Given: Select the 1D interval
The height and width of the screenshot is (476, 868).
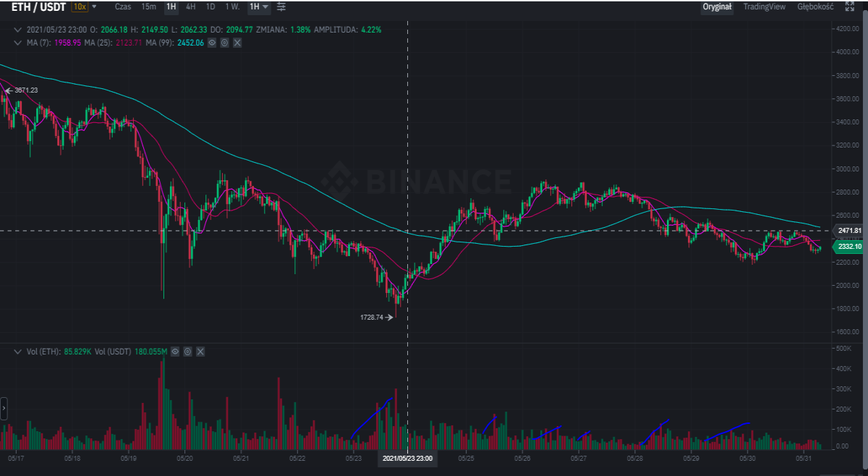Looking at the screenshot, I should (210, 7).
